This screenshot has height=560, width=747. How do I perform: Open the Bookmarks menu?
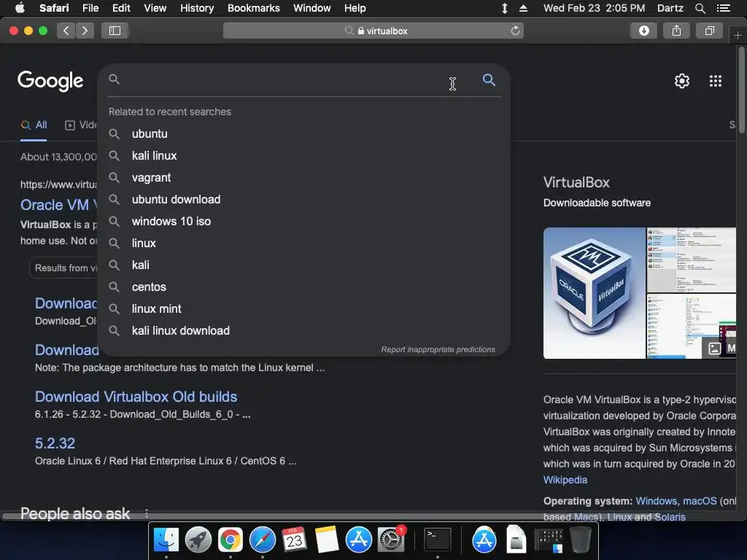253,8
